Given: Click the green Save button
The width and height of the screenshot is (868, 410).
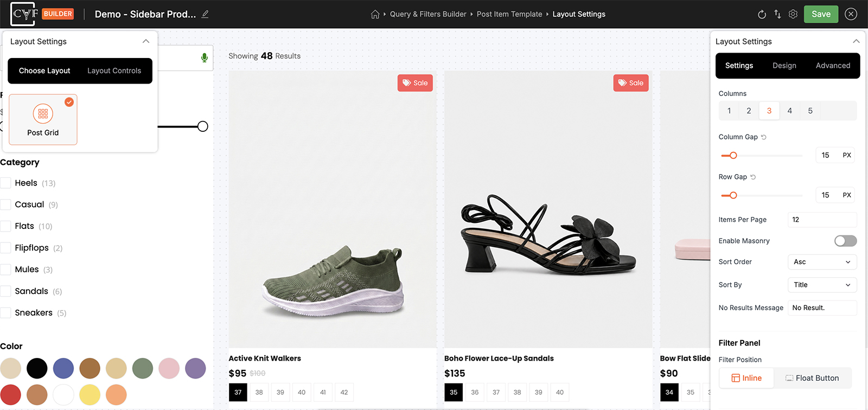Looking at the screenshot, I should coord(821,14).
